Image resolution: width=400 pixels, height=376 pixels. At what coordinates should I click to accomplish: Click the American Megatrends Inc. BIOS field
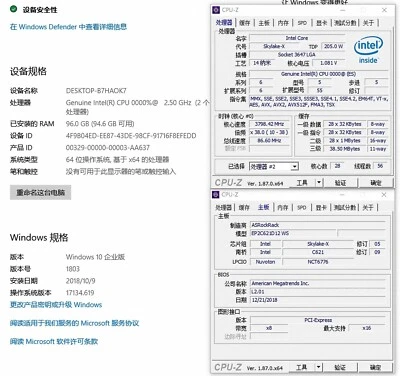tap(318, 283)
